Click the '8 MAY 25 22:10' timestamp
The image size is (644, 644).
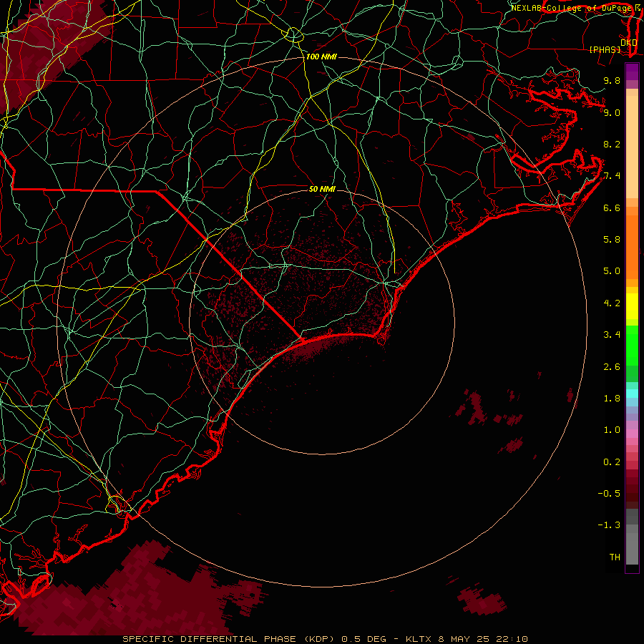483,639
